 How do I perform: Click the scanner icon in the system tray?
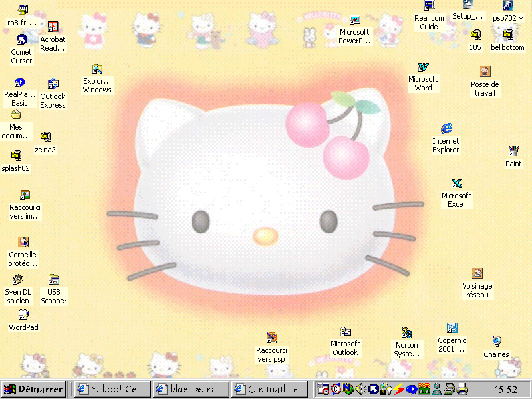(x=450, y=389)
